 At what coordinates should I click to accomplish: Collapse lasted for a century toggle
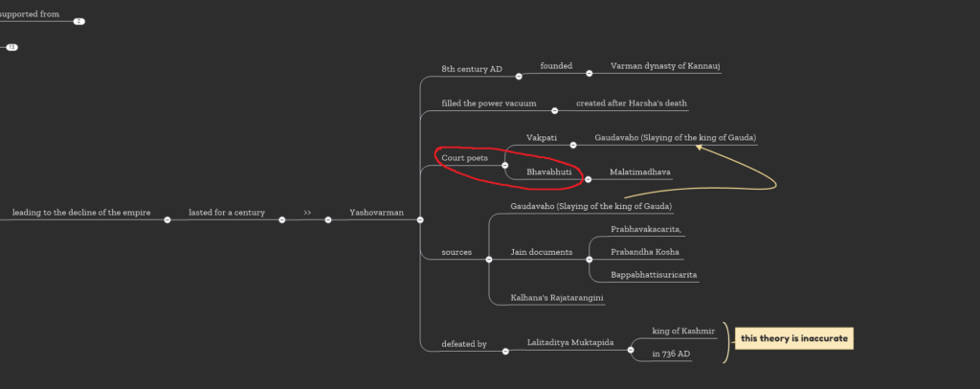(282, 220)
